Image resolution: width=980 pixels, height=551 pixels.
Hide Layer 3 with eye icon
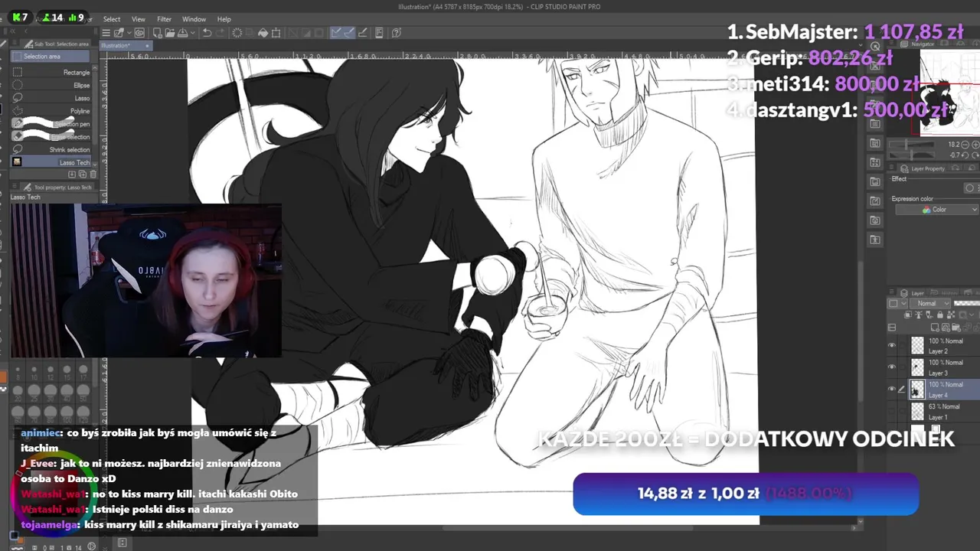[891, 367]
